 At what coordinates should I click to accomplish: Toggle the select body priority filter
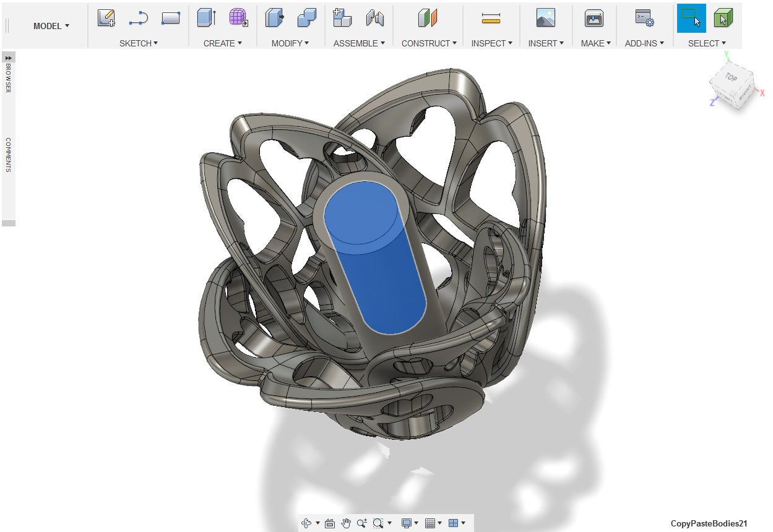click(x=723, y=19)
